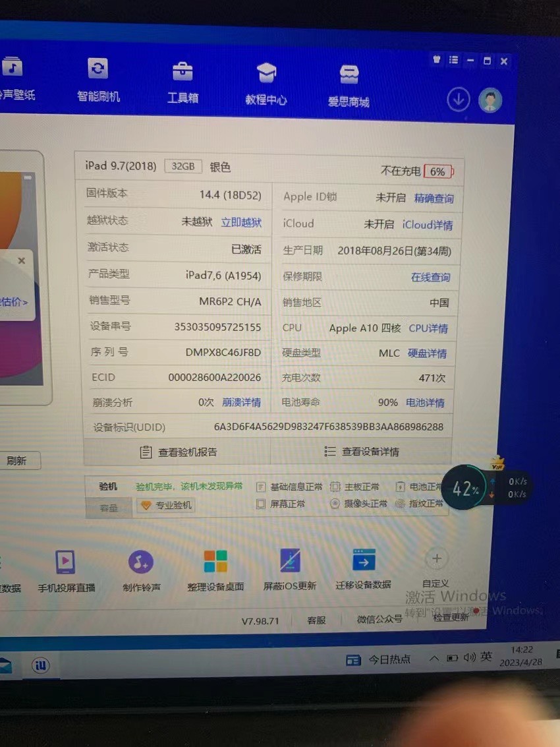This screenshot has width=560, height=747.
Task: Click 查看验机报告 inspection report button
Action: (x=178, y=452)
